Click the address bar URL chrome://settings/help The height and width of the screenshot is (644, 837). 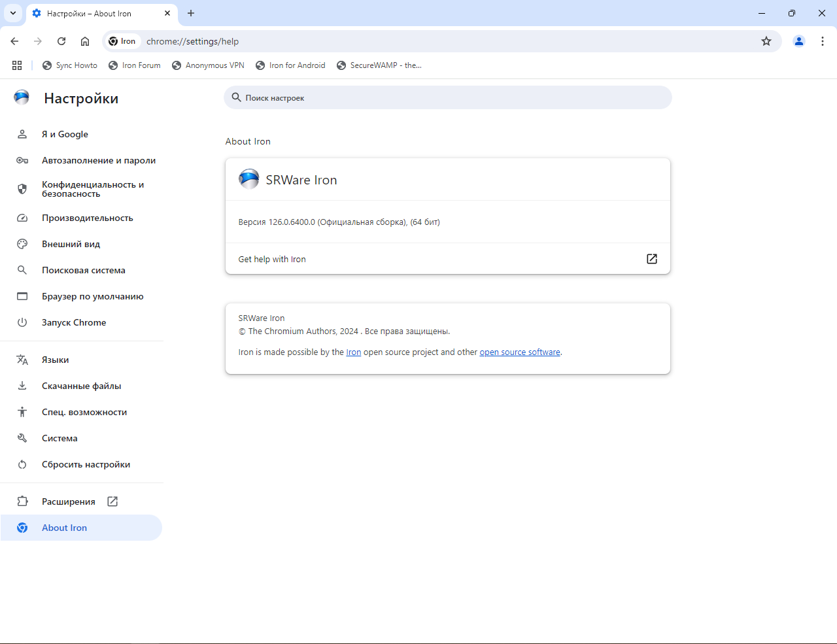192,41
